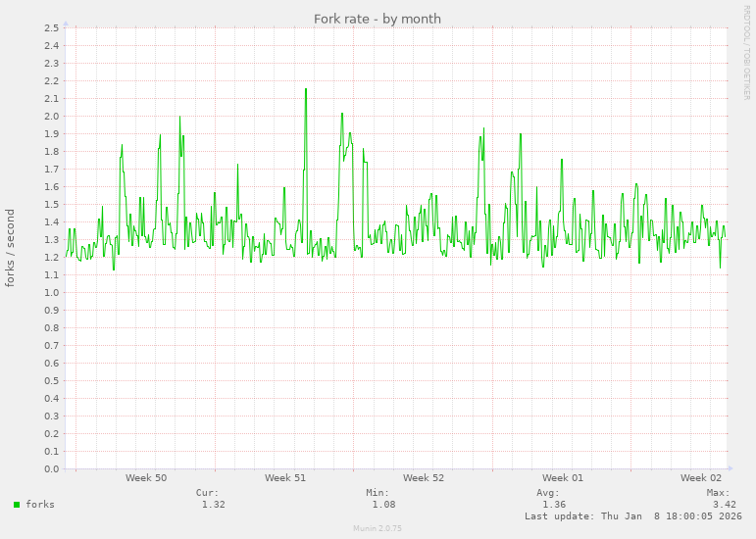Click the Week 01 x-axis label
756x539 pixels.
(x=563, y=478)
